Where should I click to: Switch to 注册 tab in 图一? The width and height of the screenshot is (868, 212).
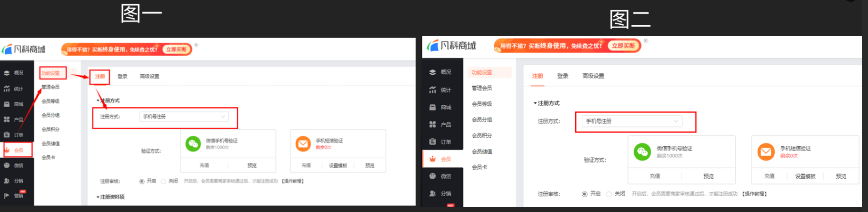100,77
